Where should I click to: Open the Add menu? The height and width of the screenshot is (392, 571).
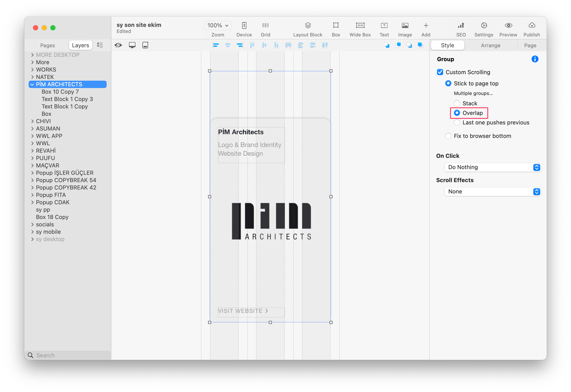tap(426, 25)
